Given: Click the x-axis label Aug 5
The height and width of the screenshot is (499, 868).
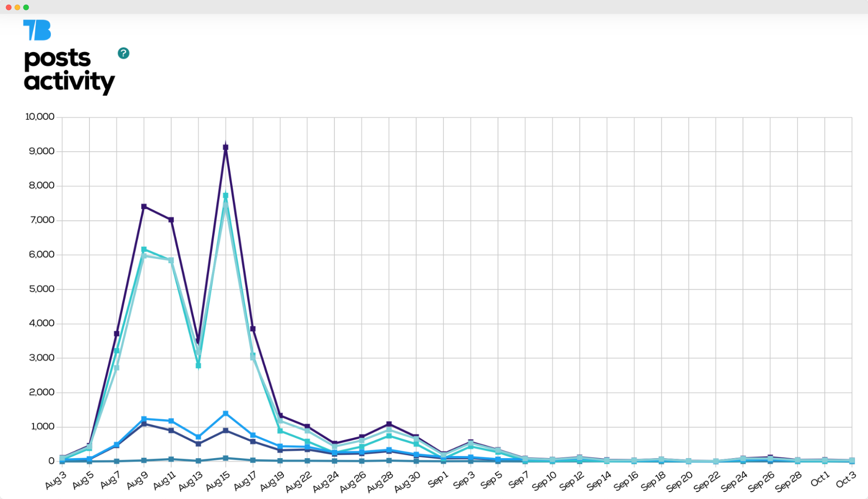Looking at the screenshot, I should click(x=83, y=480).
